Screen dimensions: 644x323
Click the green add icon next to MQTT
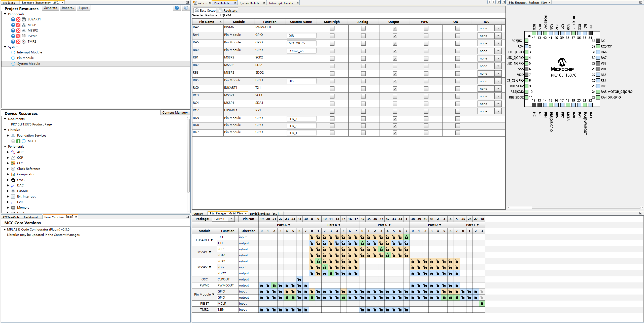coord(18,141)
